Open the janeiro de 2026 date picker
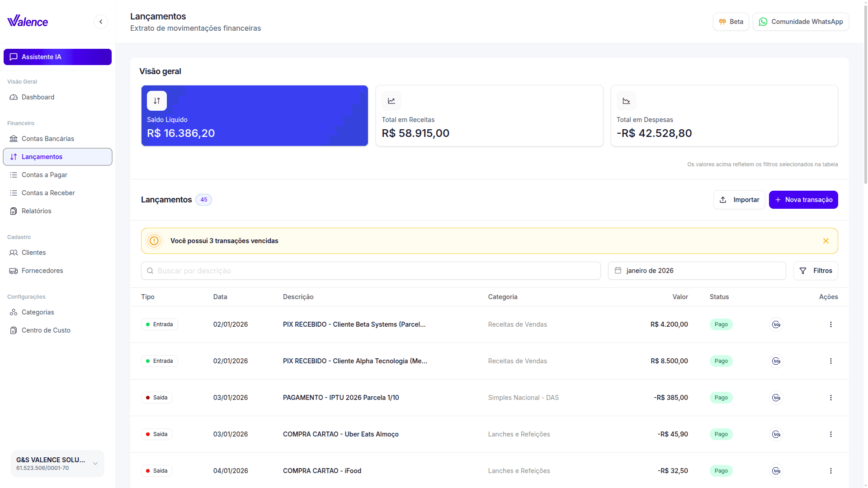The width and height of the screenshot is (868, 488). [696, 271]
